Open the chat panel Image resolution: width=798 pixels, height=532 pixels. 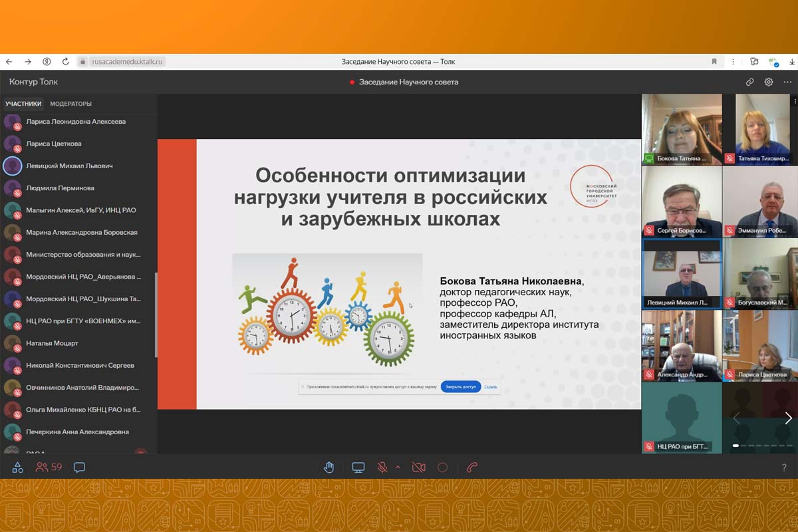(79, 467)
